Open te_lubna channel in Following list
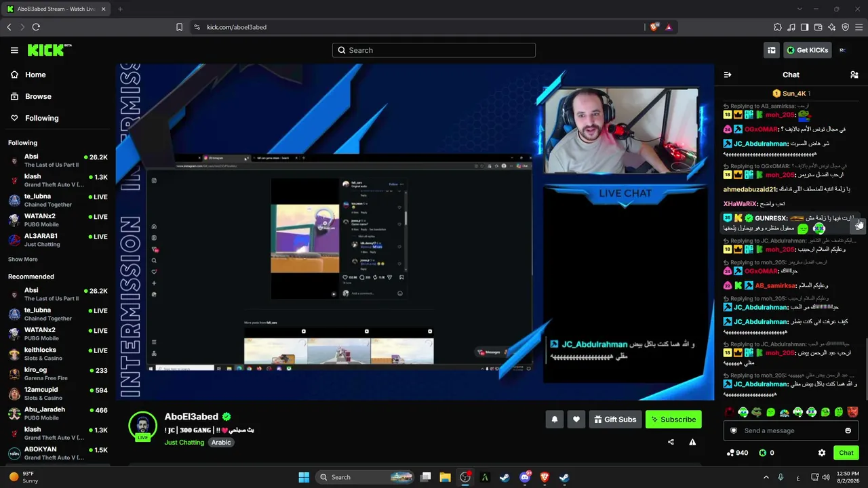The width and height of the screenshot is (868, 488). coord(58,200)
